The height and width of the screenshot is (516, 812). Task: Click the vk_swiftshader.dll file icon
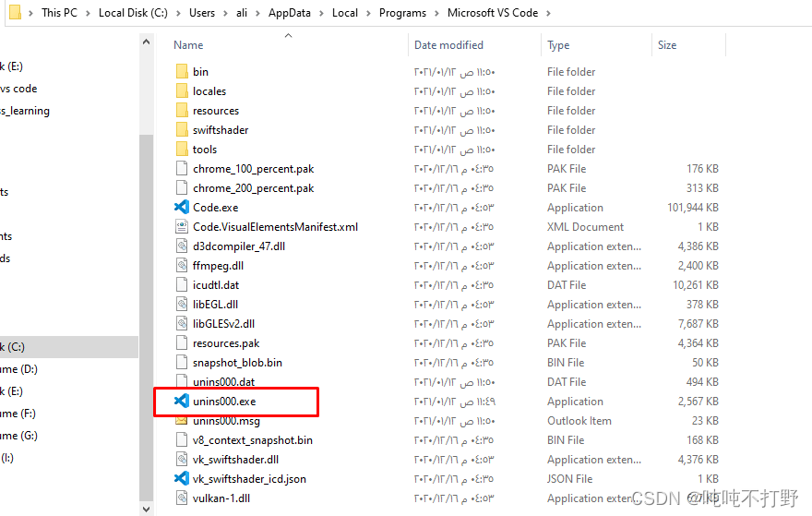pos(182,459)
